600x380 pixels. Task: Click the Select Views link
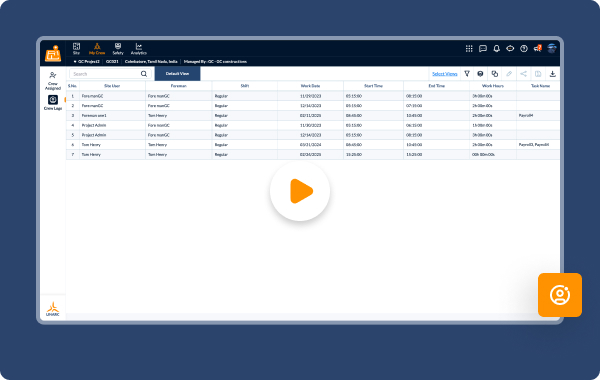pyautogui.click(x=445, y=74)
